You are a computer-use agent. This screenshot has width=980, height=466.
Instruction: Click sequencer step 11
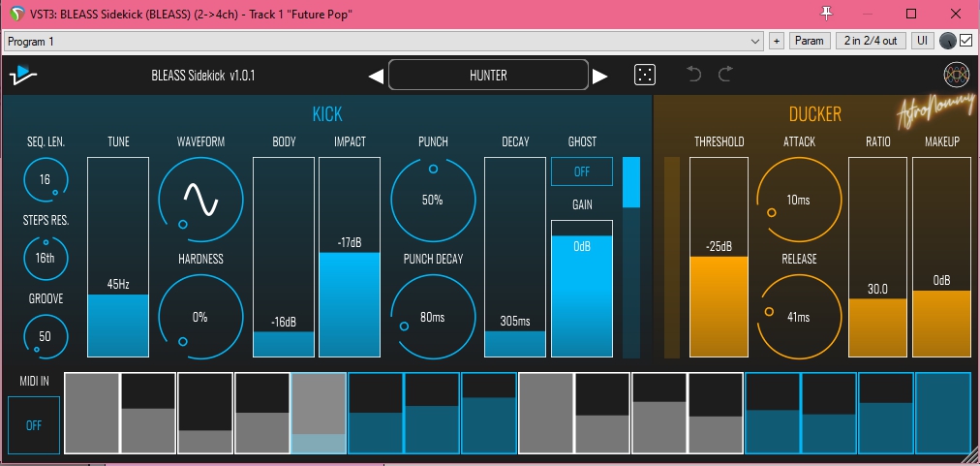[658, 413]
